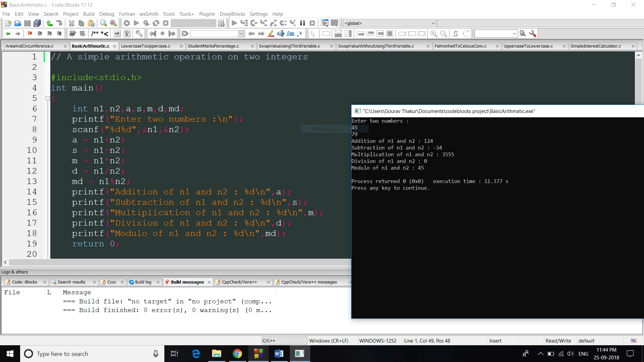Click the Build gear icon

(x=126, y=23)
